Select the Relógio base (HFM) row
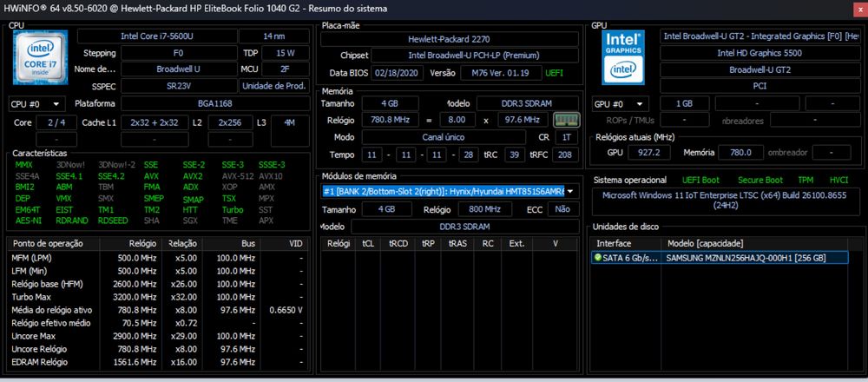 158,284
